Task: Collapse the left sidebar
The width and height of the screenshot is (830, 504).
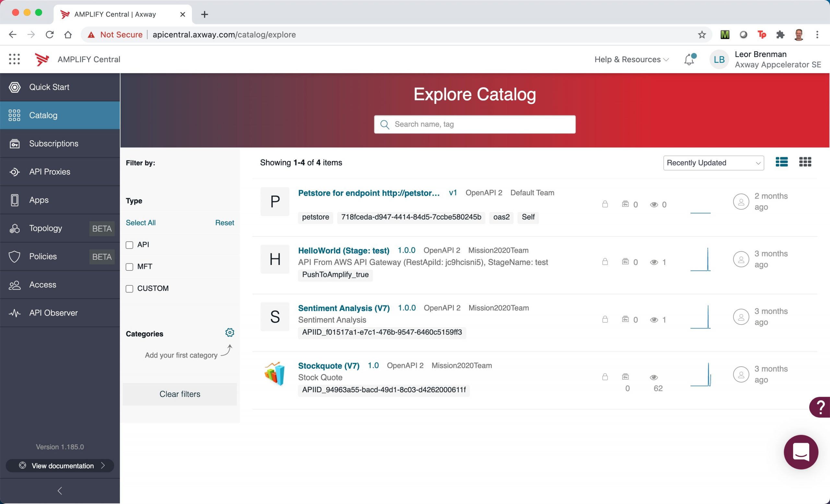Action: [60, 491]
